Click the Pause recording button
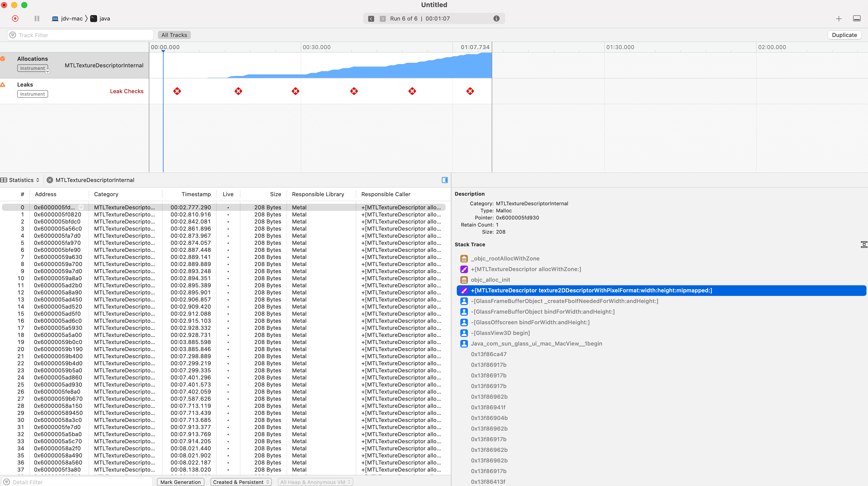 point(37,18)
